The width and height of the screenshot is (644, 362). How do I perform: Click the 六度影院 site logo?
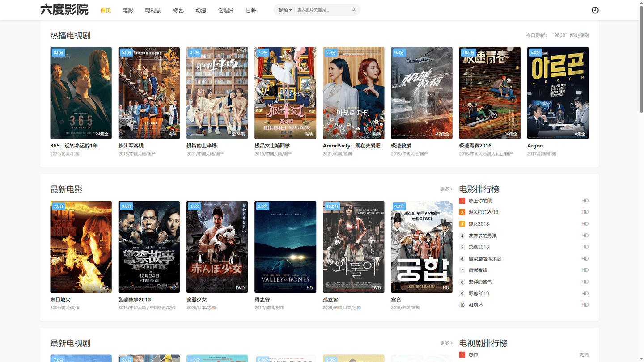tap(64, 10)
